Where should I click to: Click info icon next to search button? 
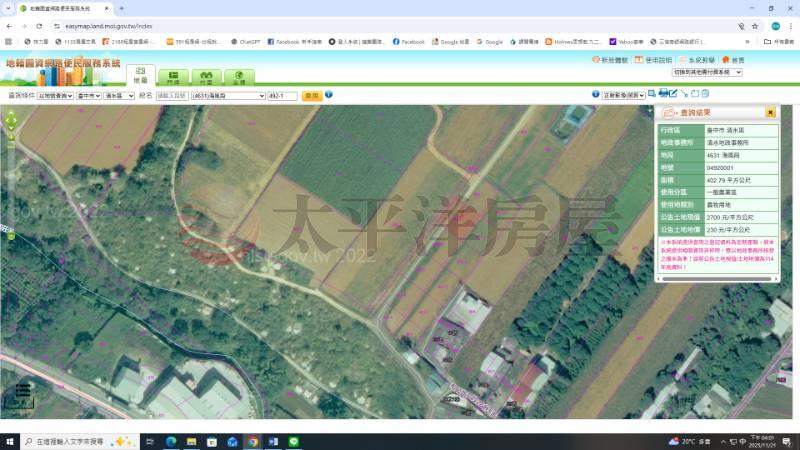329,95
